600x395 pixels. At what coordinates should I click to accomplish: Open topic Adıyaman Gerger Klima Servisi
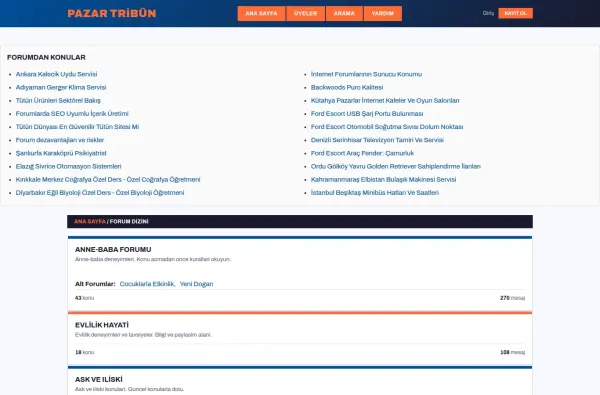[61, 87]
